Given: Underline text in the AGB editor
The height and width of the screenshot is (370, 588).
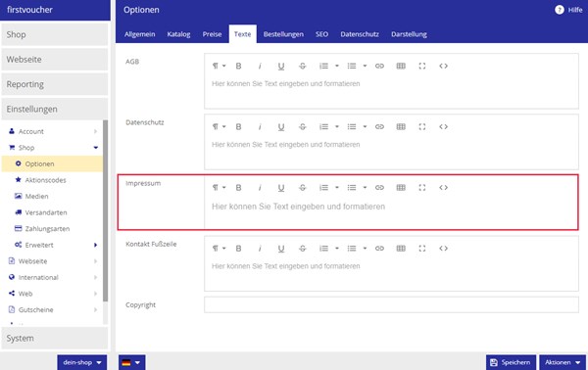Looking at the screenshot, I should [281, 67].
